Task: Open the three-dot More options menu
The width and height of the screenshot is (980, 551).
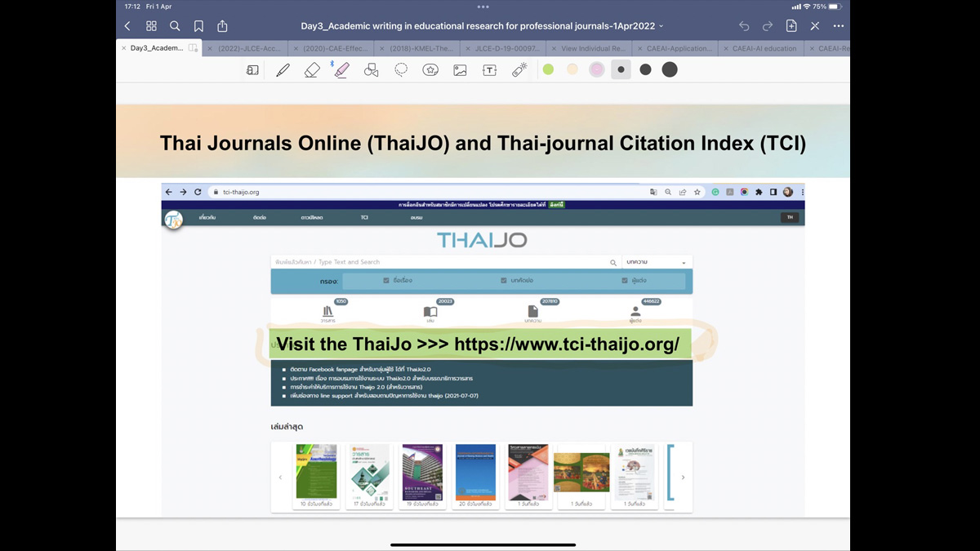Action: [x=838, y=26]
